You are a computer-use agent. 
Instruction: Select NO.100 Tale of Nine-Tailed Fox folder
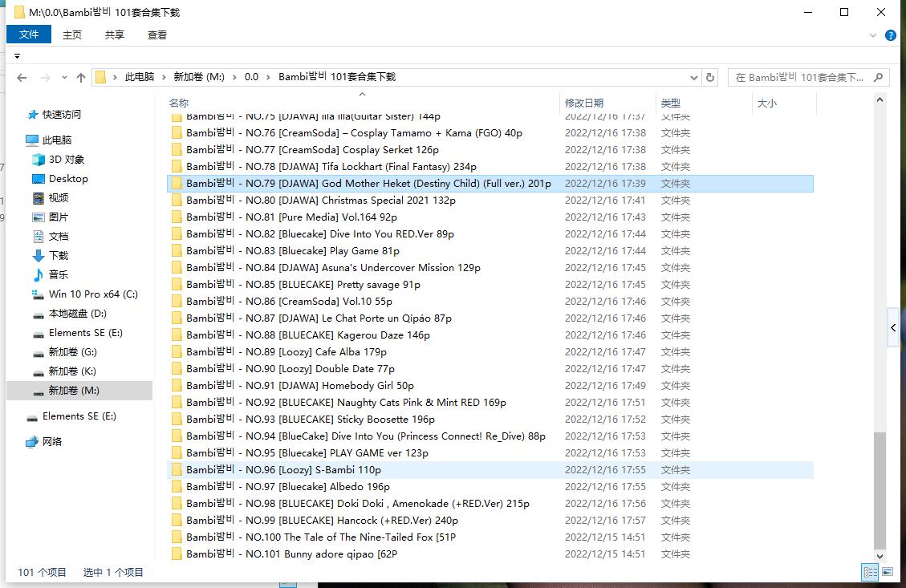(490, 537)
